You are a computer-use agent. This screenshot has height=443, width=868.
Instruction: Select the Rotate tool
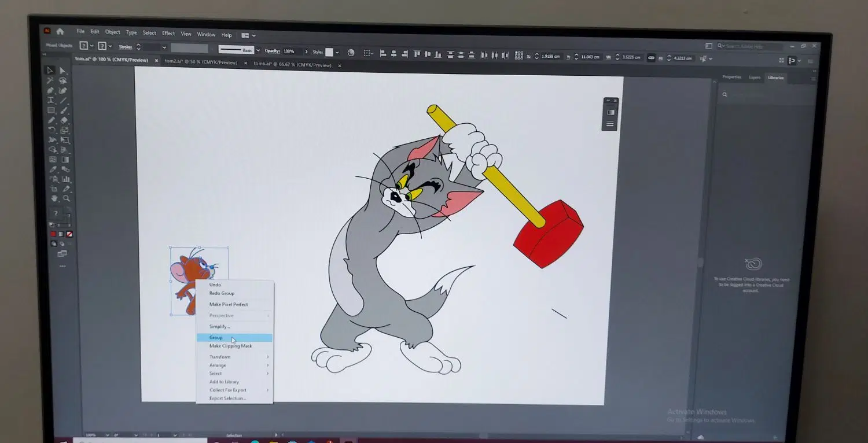pyautogui.click(x=52, y=130)
